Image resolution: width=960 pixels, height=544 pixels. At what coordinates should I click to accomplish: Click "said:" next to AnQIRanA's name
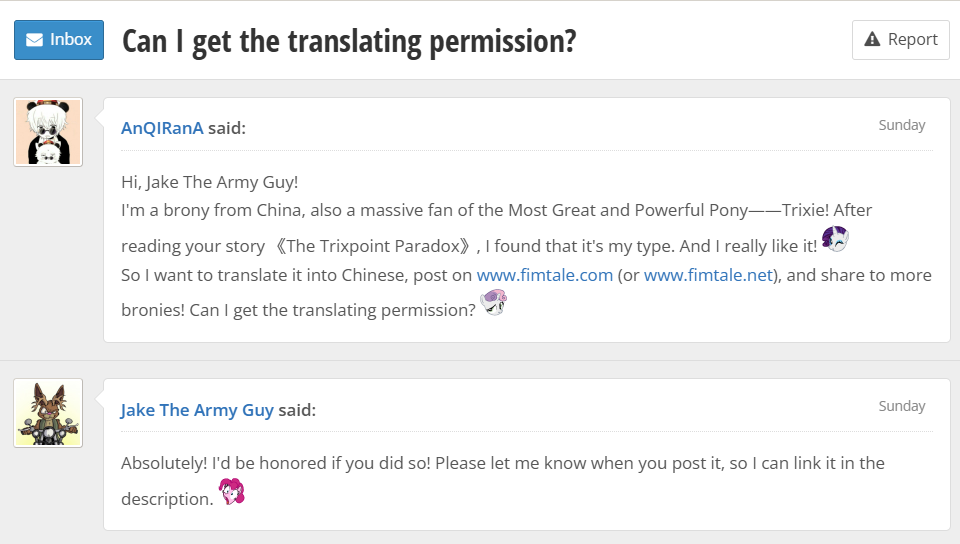click(x=227, y=128)
